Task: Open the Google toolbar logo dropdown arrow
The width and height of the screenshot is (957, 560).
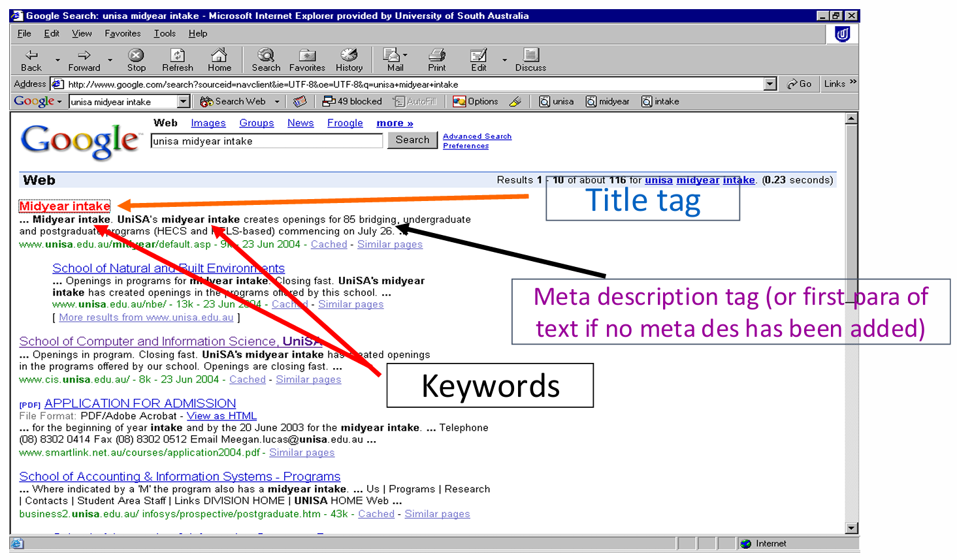Action: pyautogui.click(x=59, y=102)
